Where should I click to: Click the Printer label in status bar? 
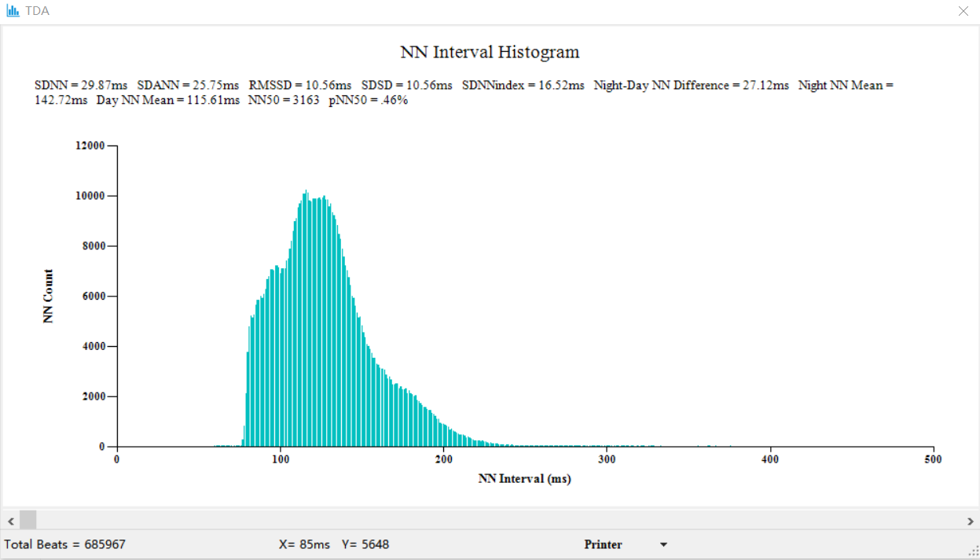(603, 545)
